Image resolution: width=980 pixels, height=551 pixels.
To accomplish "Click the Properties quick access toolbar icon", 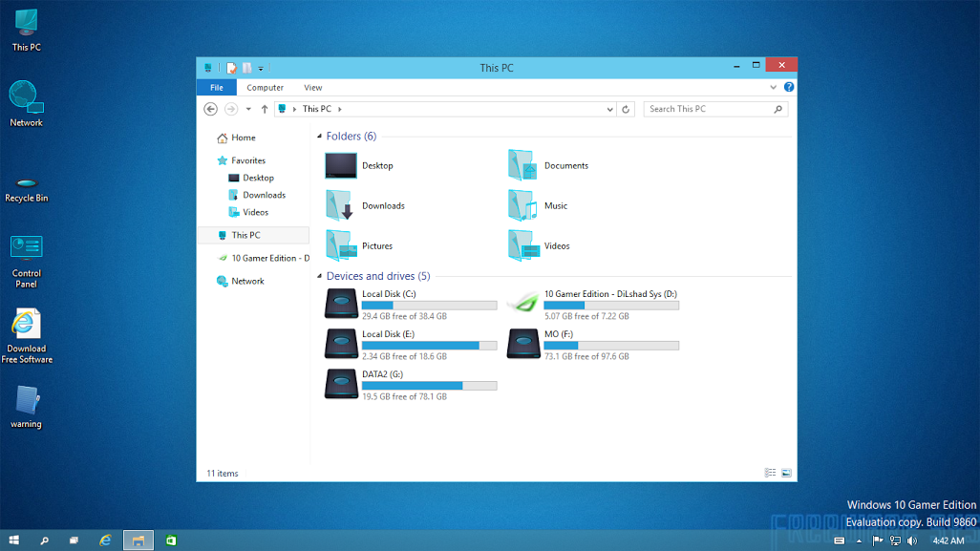I will (x=231, y=68).
